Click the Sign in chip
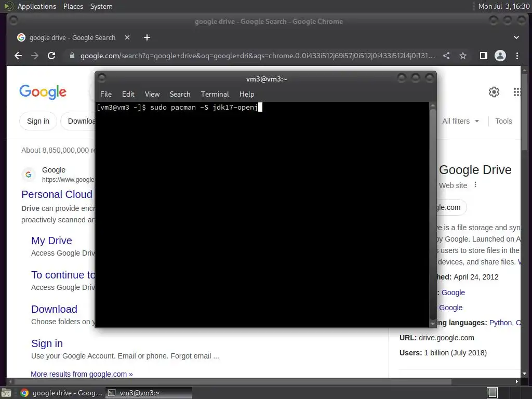 click(x=38, y=121)
